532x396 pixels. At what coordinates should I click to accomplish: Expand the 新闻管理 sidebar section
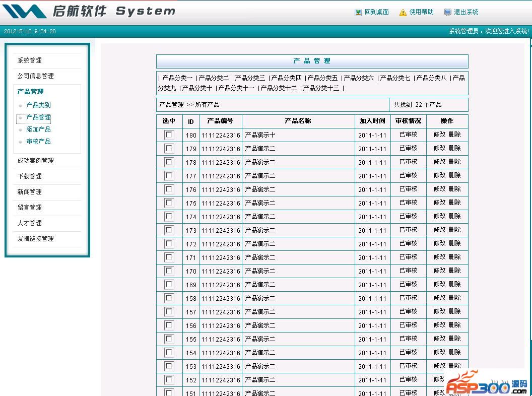click(30, 192)
